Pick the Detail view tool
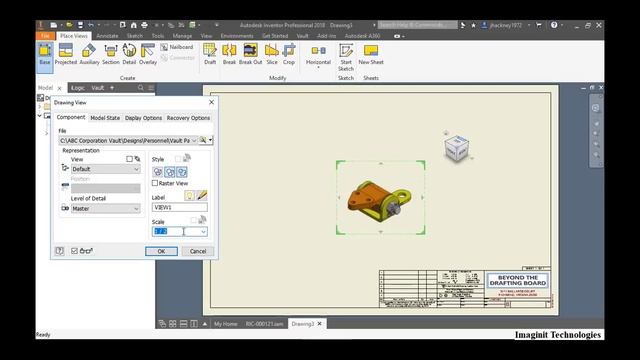 click(129, 55)
